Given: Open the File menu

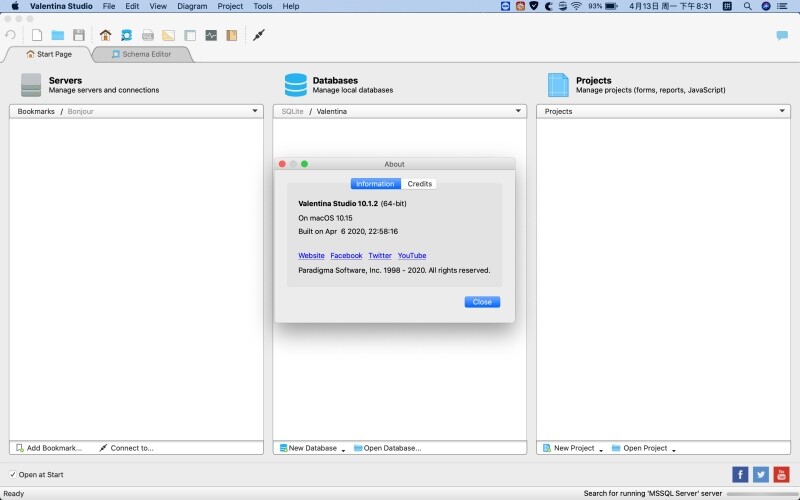Looking at the screenshot, I should [109, 6].
